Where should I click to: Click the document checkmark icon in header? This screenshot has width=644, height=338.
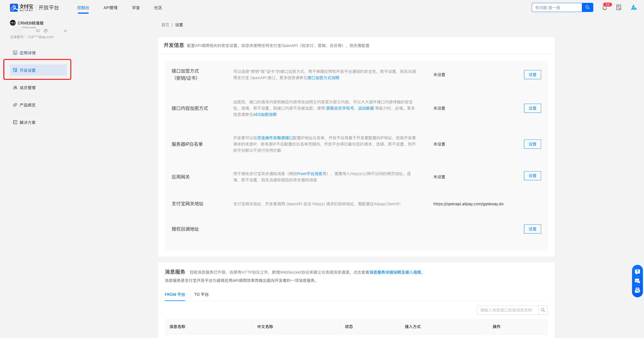[x=619, y=8]
